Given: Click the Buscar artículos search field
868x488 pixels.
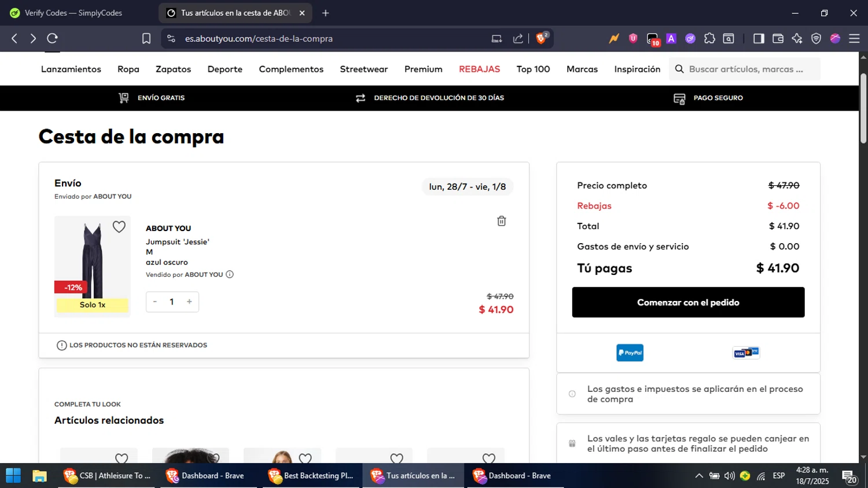Looking at the screenshot, I should click(x=745, y=69).
